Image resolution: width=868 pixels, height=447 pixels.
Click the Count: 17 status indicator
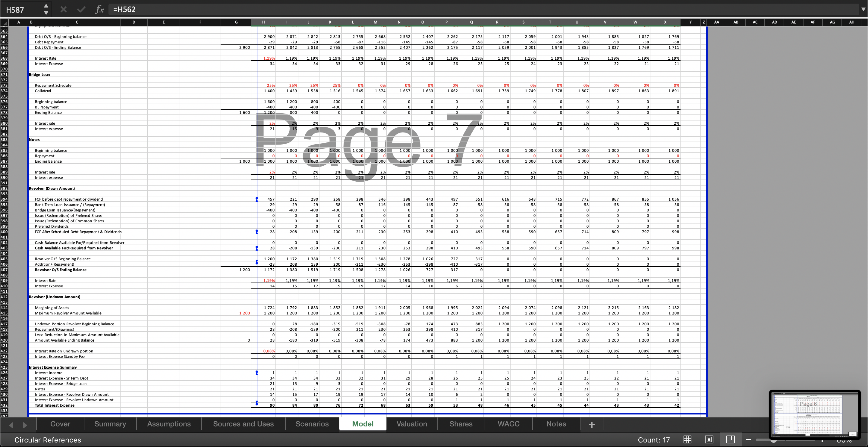[x=654, y=440]
